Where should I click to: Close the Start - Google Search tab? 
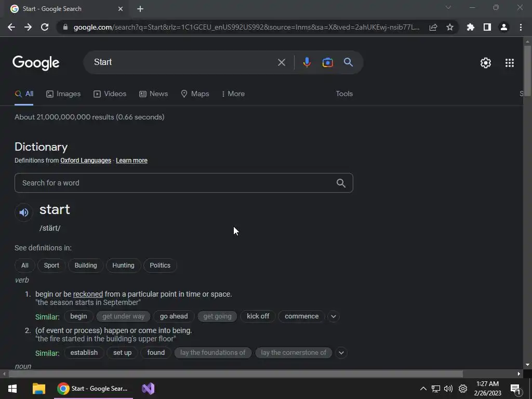click(x=121, y=9)
